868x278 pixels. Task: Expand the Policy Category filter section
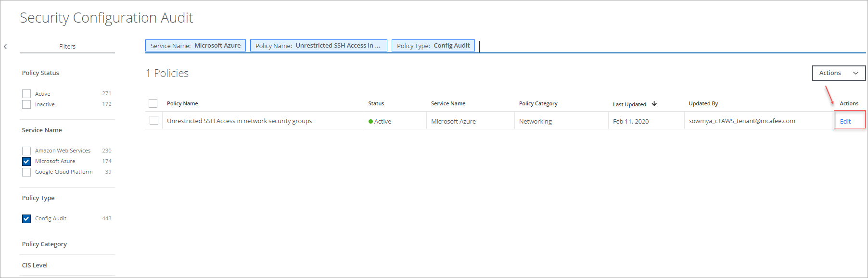(44, 244)
